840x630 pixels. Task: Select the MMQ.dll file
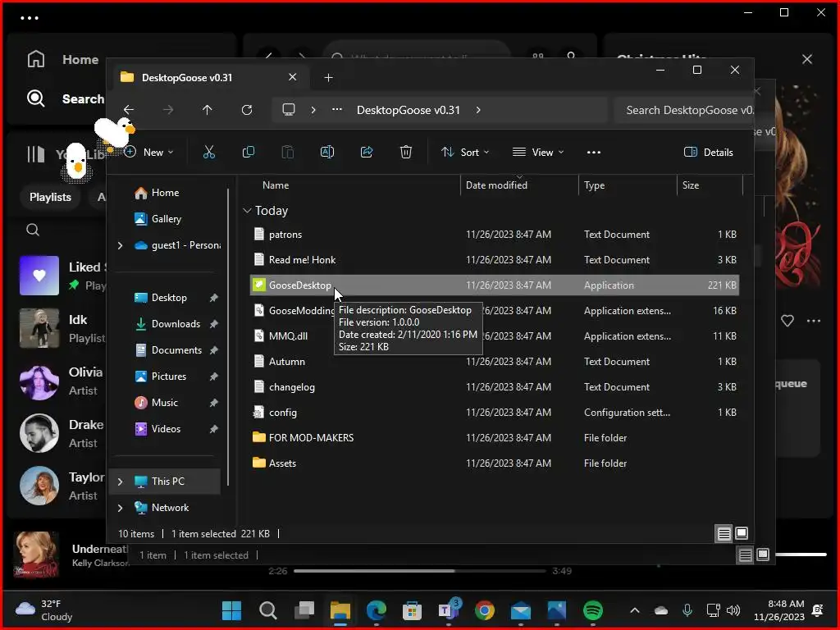(x=494, y=336)
